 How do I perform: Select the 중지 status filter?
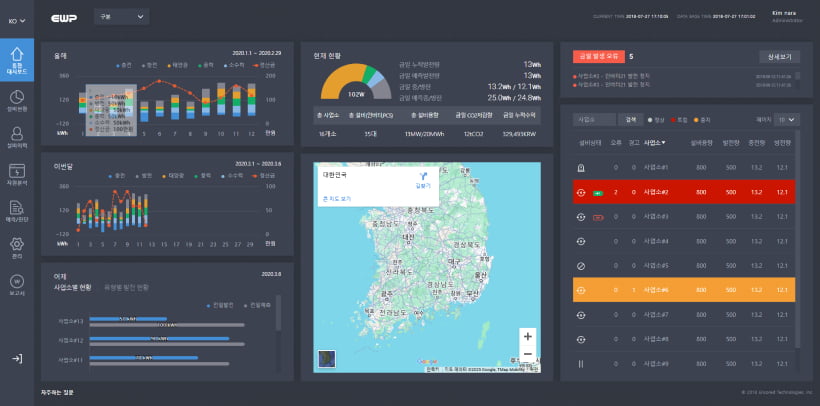click(702, 120)
